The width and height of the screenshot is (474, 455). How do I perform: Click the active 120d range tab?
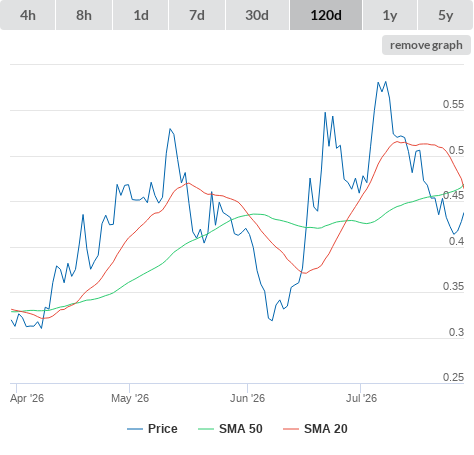pos(326,15)
